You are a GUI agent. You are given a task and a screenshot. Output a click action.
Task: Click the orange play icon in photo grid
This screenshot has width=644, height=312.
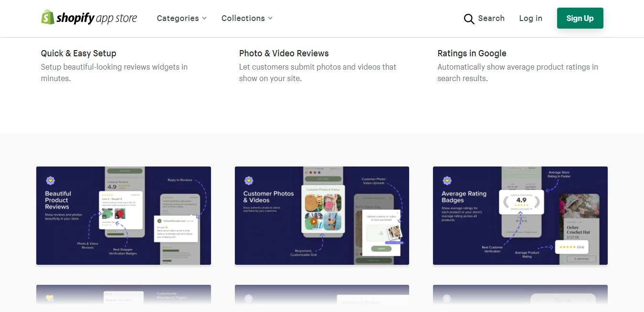[313, 221]
